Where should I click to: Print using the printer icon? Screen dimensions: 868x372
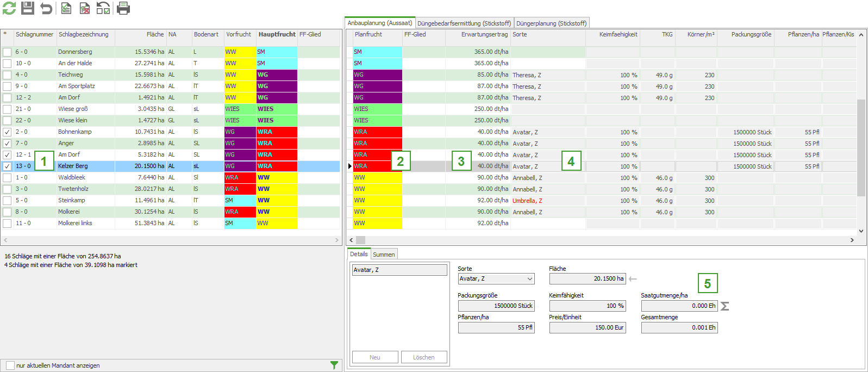[x=123, y=8]
